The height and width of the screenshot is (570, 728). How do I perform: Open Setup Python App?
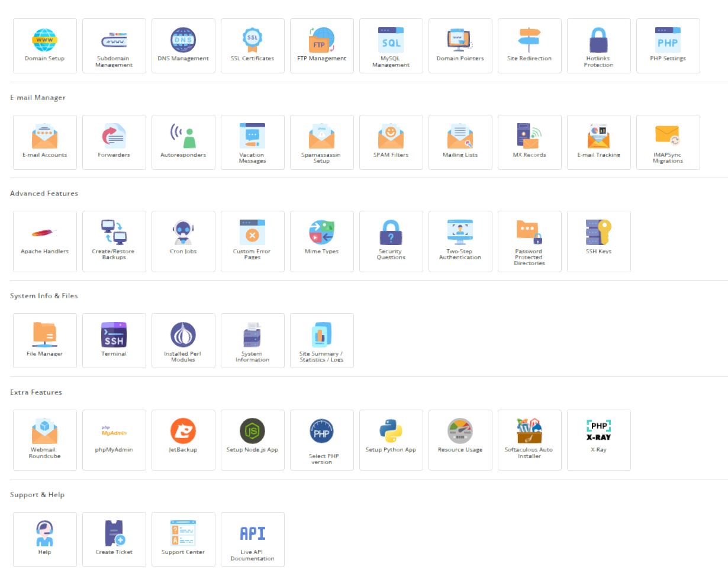[x=391, y=440]
